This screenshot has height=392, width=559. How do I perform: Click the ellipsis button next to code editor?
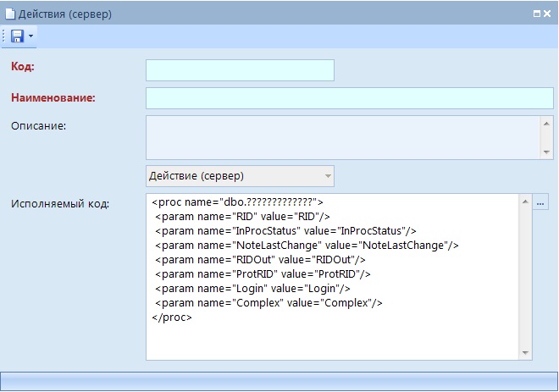tap(541, 202)
